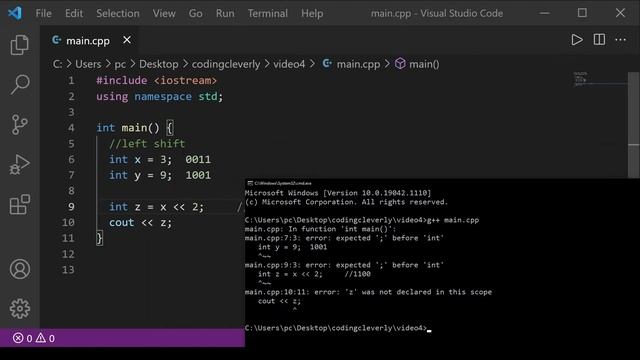Screen dimensions: 640x360
Task: Click the video4 breadcrumb segment
Action: pyautogui.click(x=289, y=64)
